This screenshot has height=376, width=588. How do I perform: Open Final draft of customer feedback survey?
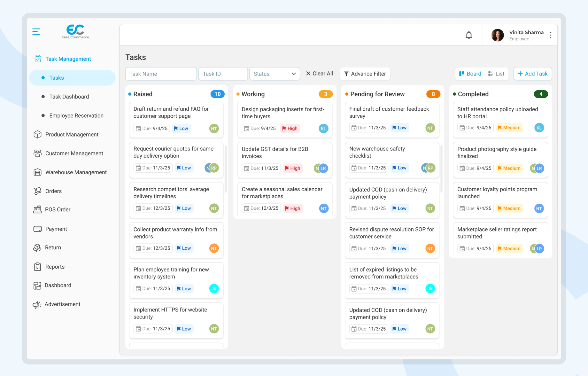coord(392,120)
